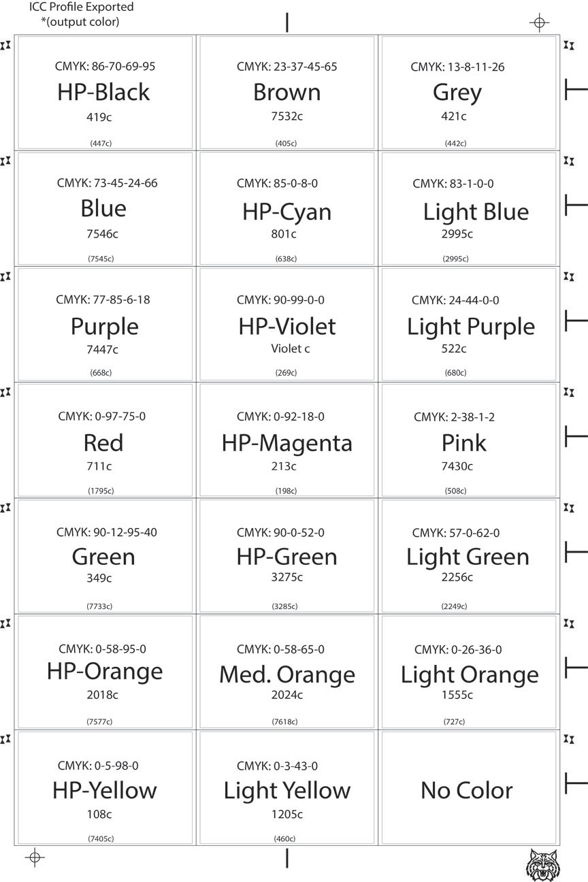Viewport: 588px width, 882px height.
Task: Click the top center vertical registration bar
Action: click(287, 22)
